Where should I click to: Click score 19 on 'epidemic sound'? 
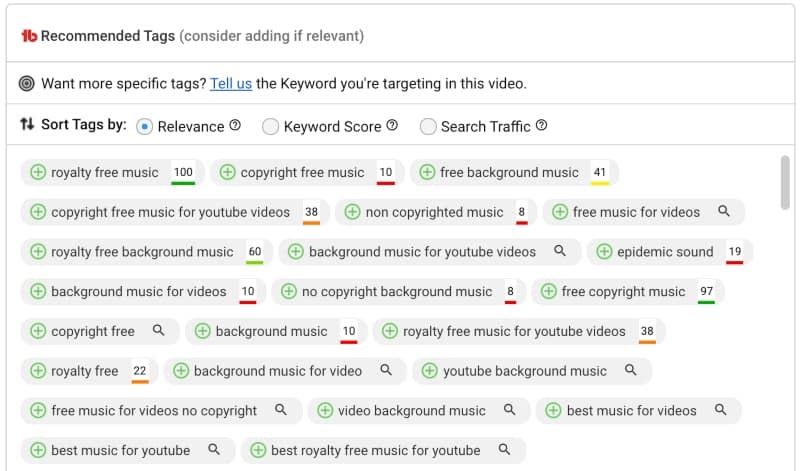(x=735, y=252)
